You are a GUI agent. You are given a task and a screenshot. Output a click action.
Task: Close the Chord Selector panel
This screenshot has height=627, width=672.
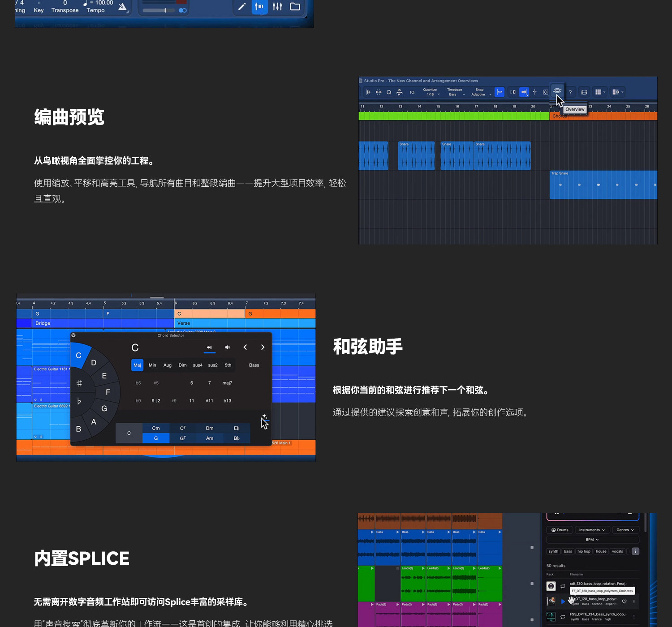tap(73, 335)
